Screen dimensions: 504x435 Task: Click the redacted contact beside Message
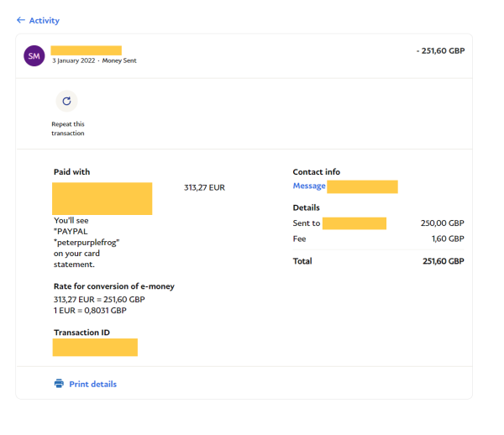(362, 186)
